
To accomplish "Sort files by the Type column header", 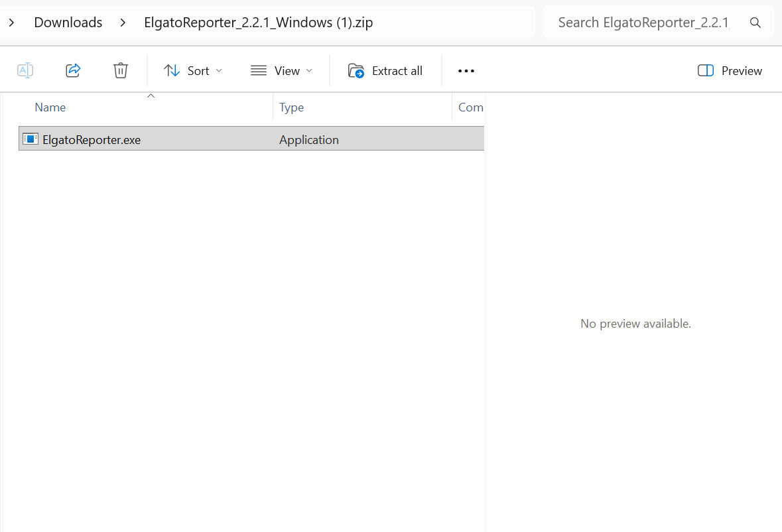I will [x=292, y=107].
